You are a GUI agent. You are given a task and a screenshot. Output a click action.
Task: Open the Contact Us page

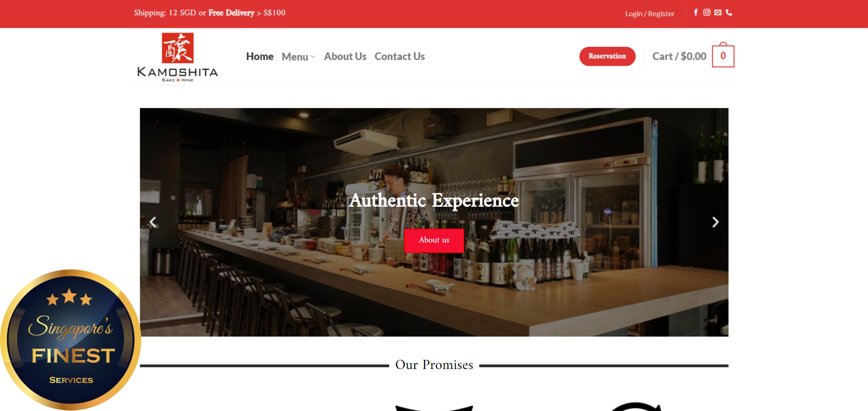tap(400, 56)
